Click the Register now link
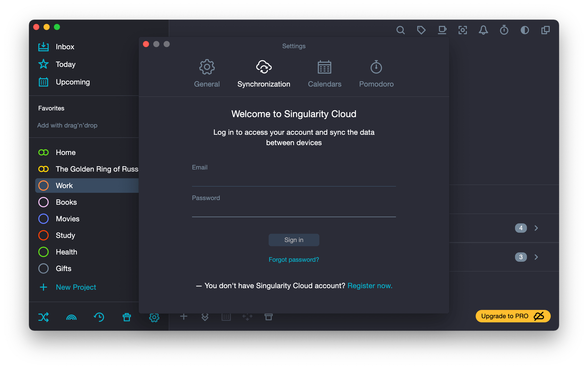 (370, 286)
